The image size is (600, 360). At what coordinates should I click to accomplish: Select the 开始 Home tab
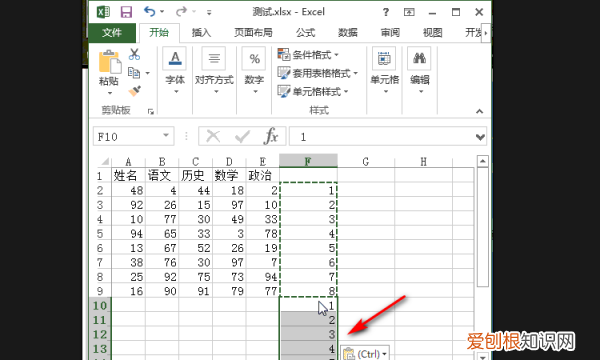tap(159, 33)
